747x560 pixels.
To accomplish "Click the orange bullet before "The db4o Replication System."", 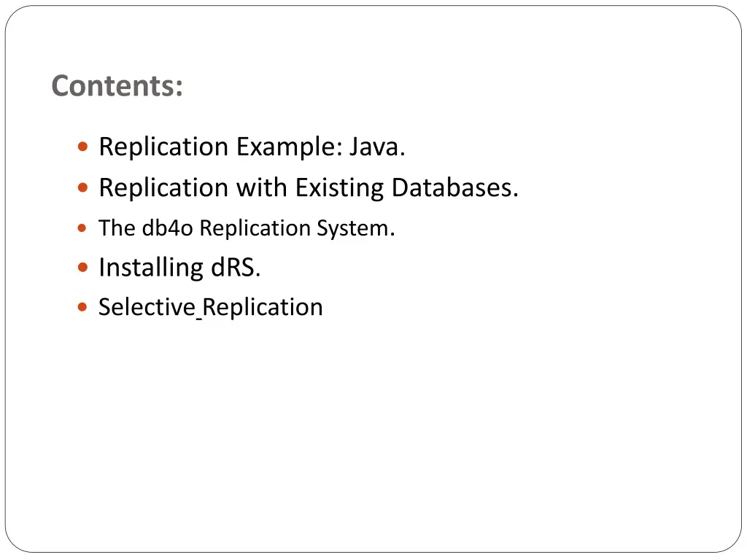I will coord(82,228).
